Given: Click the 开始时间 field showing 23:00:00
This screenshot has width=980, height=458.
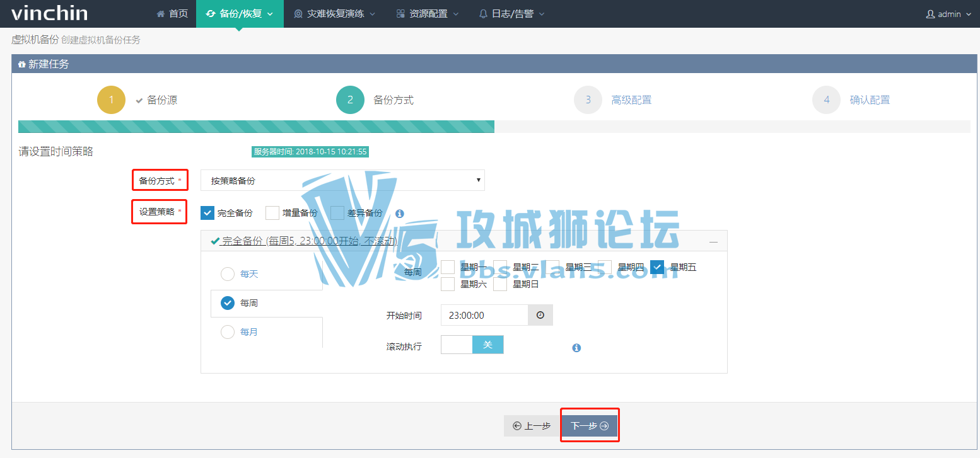Looking at the screenshot, I should [484, 315].
